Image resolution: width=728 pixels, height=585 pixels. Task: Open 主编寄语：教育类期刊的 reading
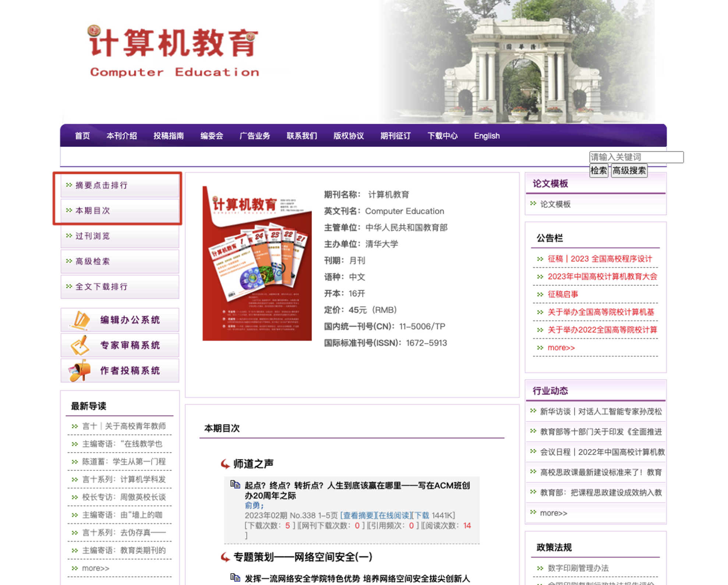124,550
